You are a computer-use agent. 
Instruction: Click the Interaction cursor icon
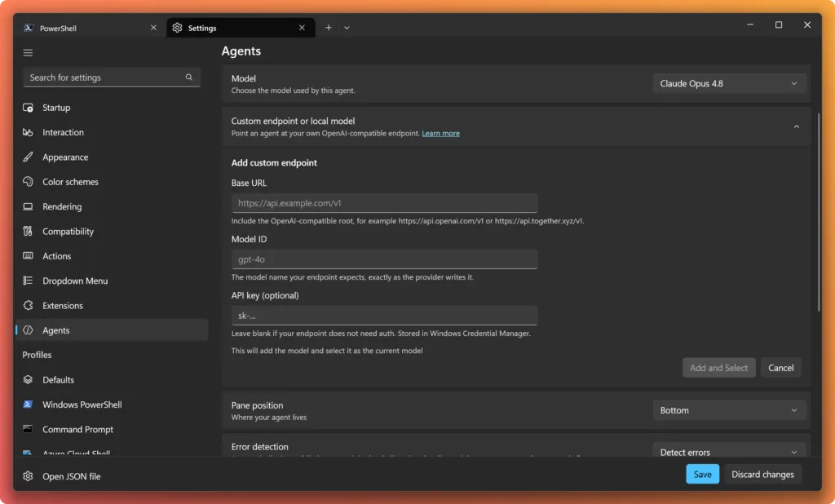coord(28,132)
